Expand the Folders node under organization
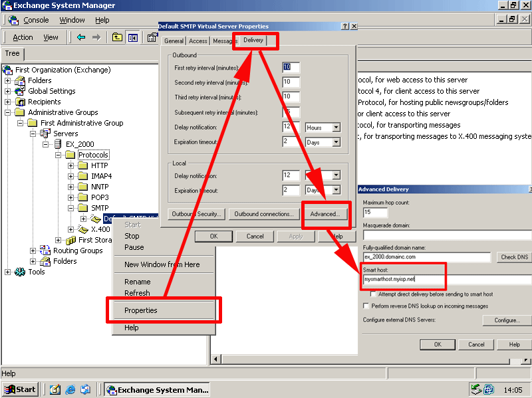 (7, 80)
